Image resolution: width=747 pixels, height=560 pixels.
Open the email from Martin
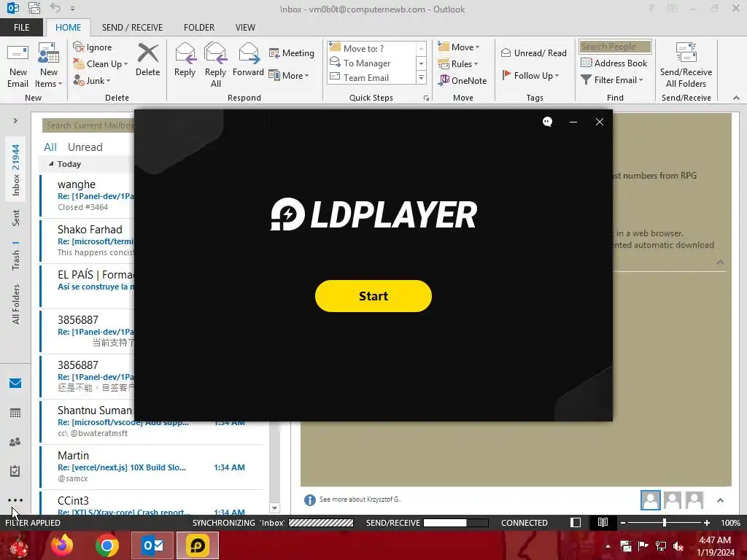click(x=152, y=467)
